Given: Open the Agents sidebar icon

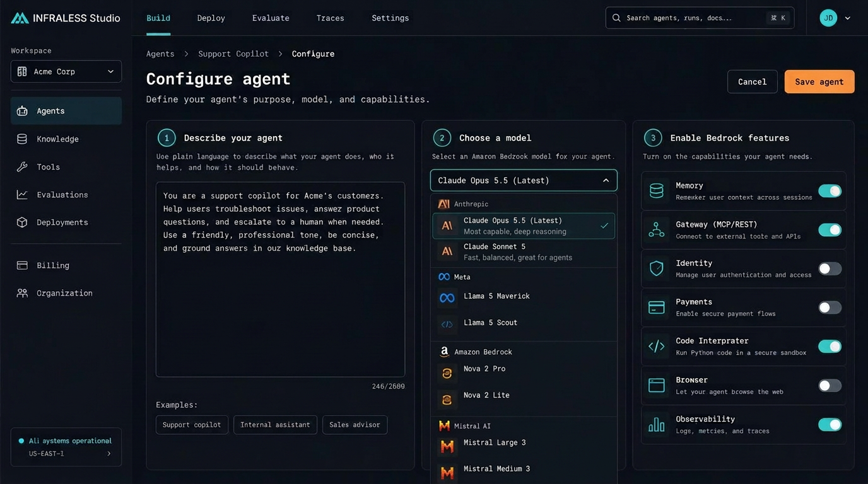Looking at the screenshot, I should 22,111.
